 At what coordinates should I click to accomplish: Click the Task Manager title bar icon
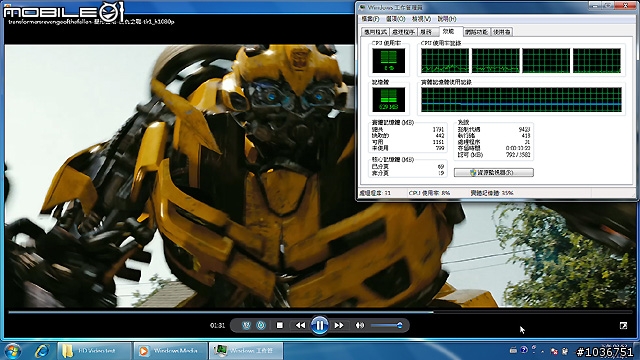[362, 7]
